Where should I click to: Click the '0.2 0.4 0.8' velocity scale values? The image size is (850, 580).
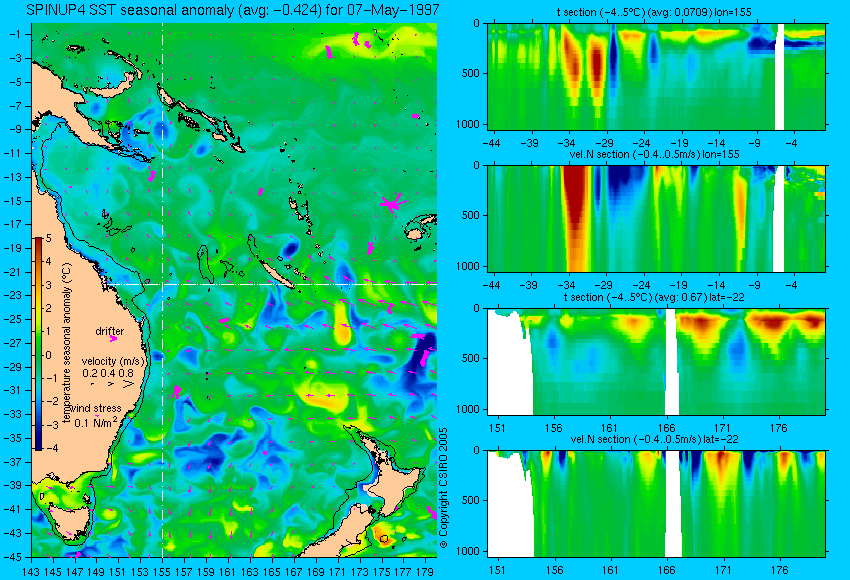(108, 373)
